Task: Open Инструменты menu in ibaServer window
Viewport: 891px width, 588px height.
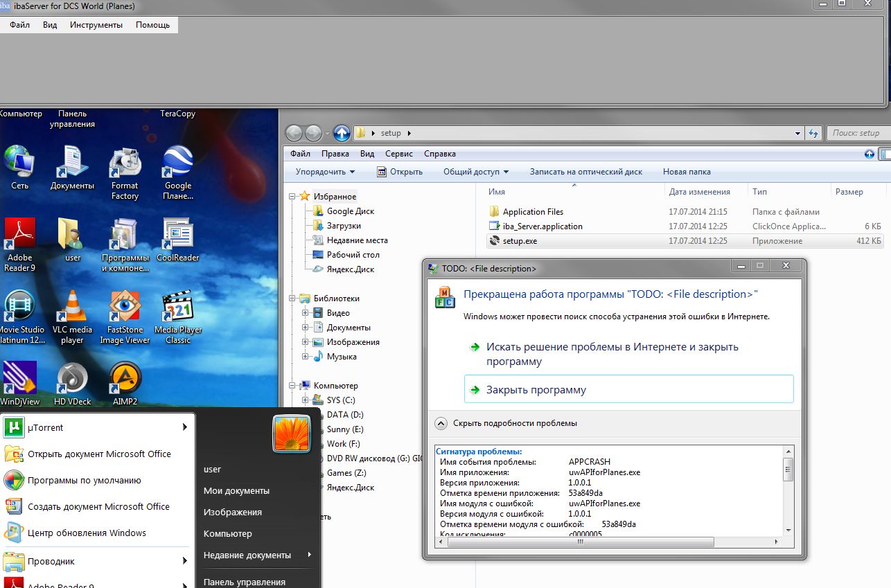Action: tap(96, 25)
